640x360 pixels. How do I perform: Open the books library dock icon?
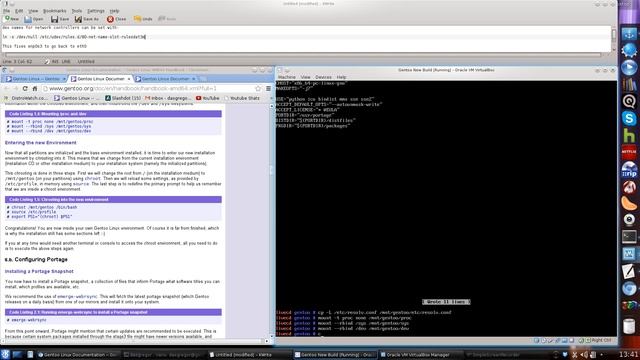point(629,84)
